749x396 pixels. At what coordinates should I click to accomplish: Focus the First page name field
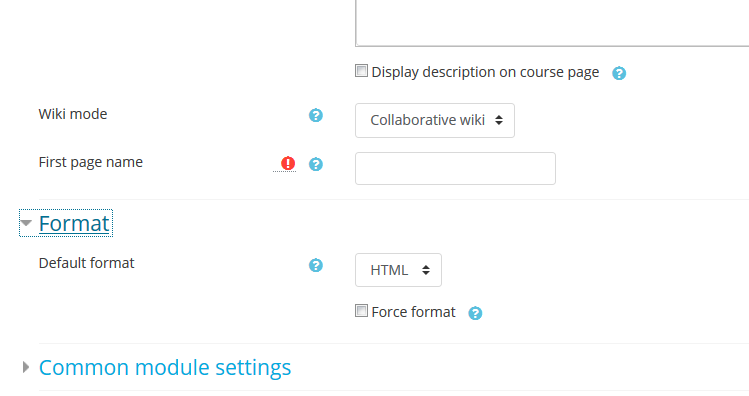455,169
